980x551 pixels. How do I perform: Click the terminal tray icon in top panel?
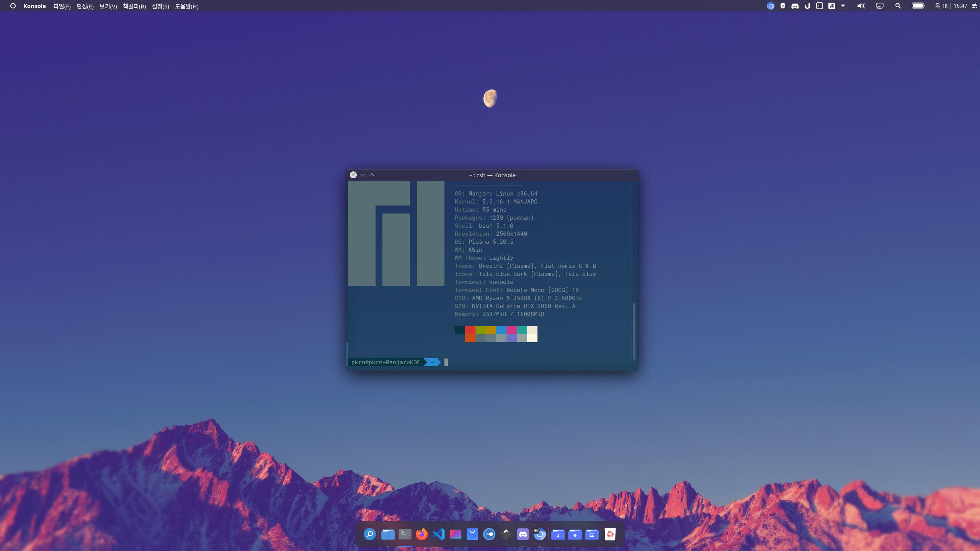(820, 6)
